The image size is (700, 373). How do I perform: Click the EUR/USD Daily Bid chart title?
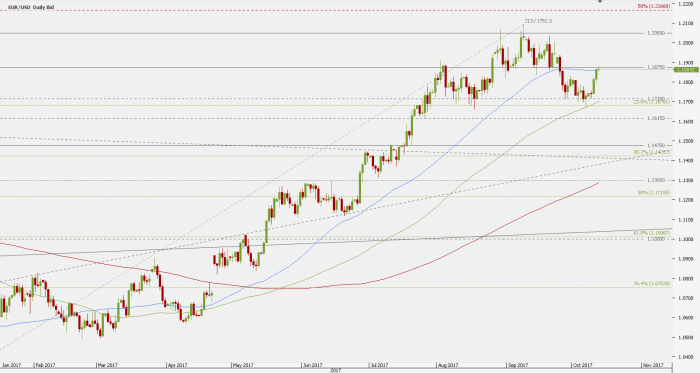(x=31, y=7)
